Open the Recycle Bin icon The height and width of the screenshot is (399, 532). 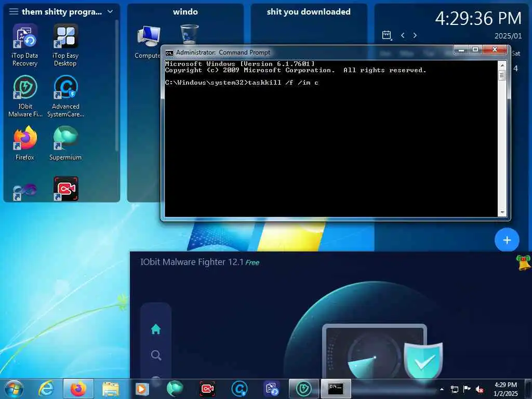[189, 34]
